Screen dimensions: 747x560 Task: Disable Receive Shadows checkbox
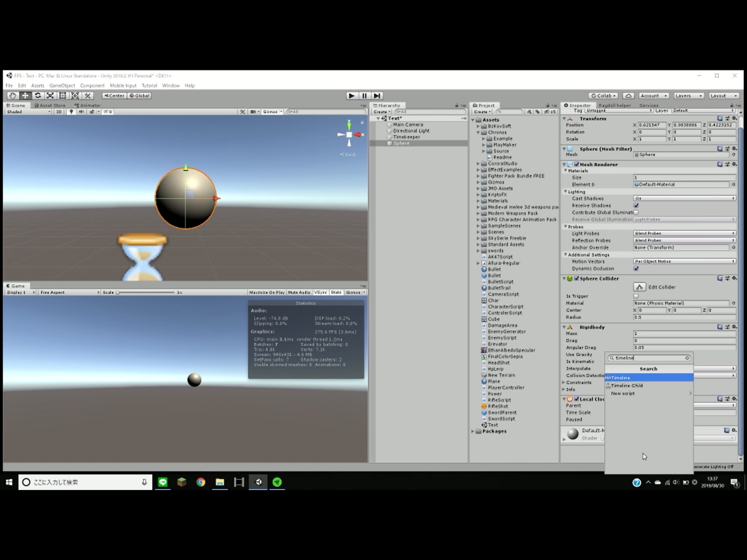pyautogui.click(x=636, y=205)
